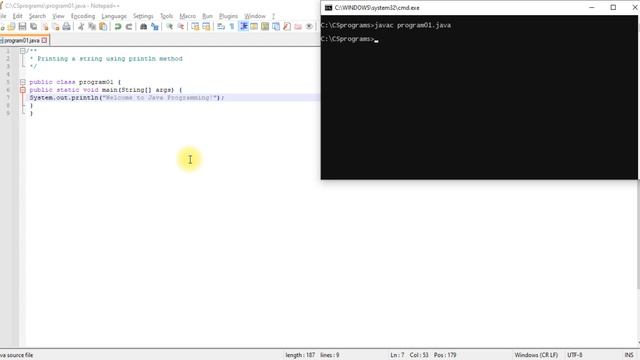The width and height of the screenshot is (640, 360).
Task: Open the Define your language icon
Action: 254,27
